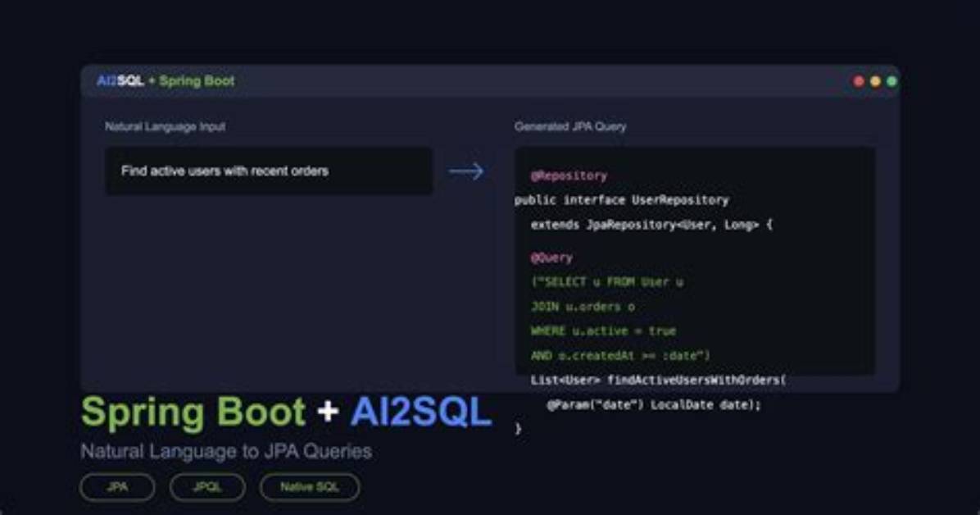
Task: Click the JPQL pill button
Action: [x=207, y=487]
